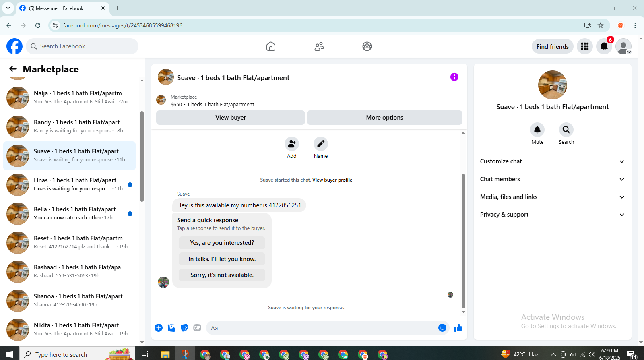This screenshot has height=360, width=644.
Task: Show hidden system tray icons
Action: click(553, 354)
